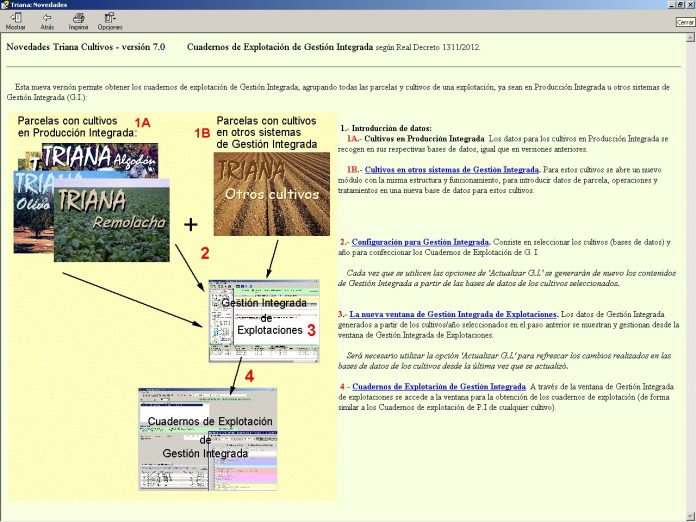Viewport: 696px width, 522px height.
Task: Click the Triana window title bar icon
Action: [6, 5]
